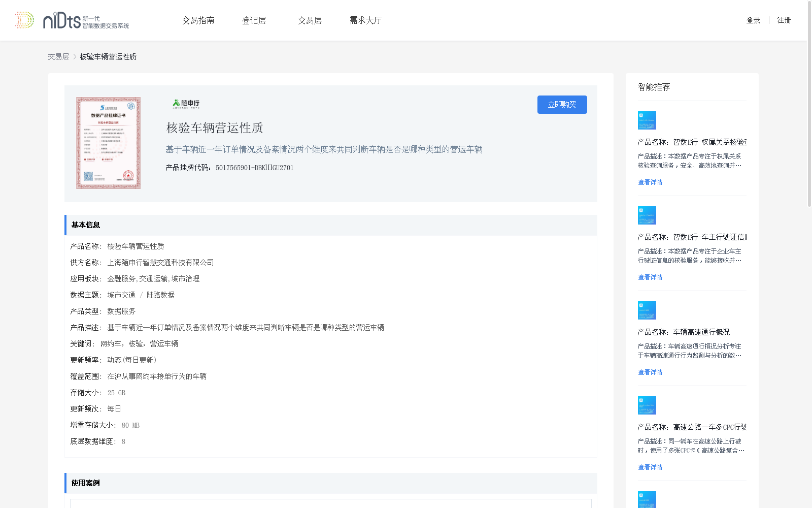Click product icon for 车辆高速通行概况
Image resolution: width=812 pixels, height=508 pixels.
pos(647,310)
